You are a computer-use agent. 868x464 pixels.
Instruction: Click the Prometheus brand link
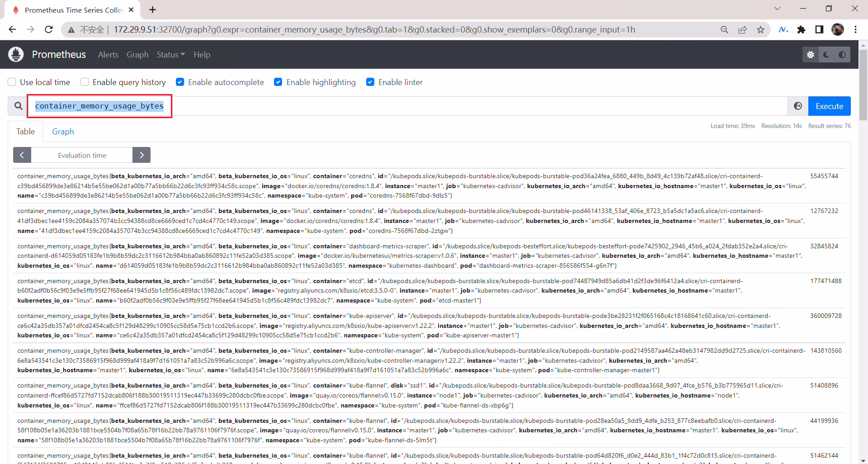tap(59, 55)
